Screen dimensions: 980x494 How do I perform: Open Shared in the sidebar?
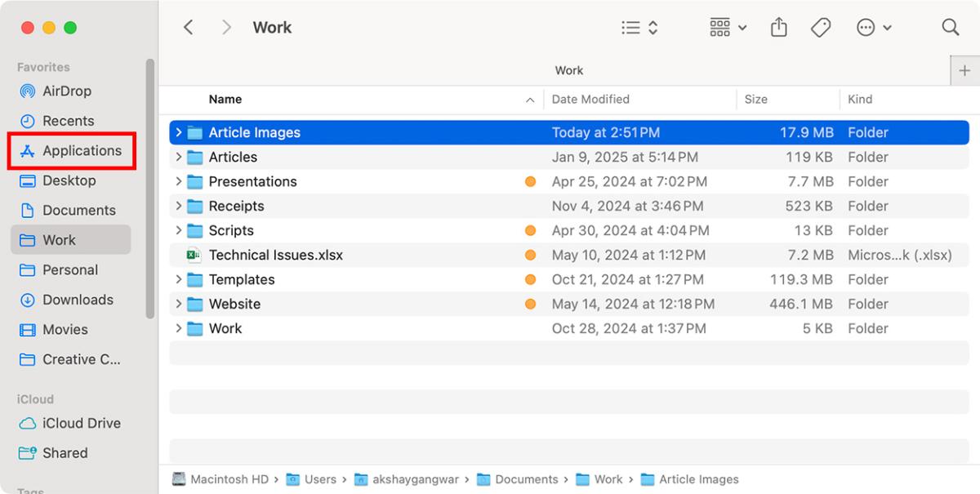pos(54,452)
